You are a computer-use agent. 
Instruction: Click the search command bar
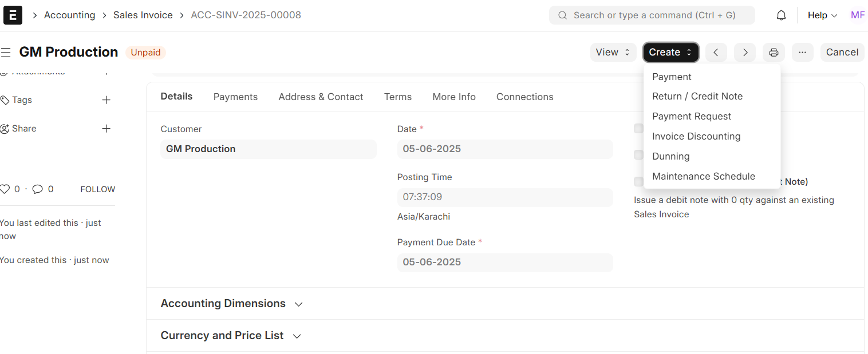click(x=652, y=15)
